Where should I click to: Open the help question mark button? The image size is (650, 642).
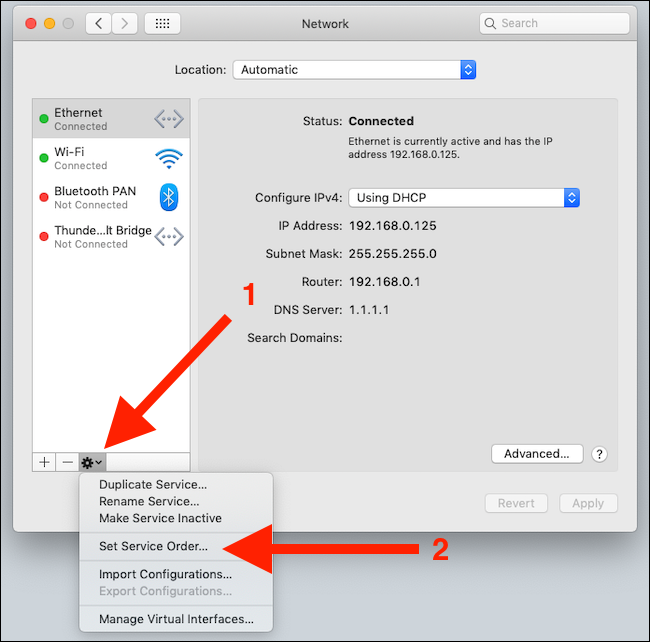pyautogui.click(x=599, y=454)
